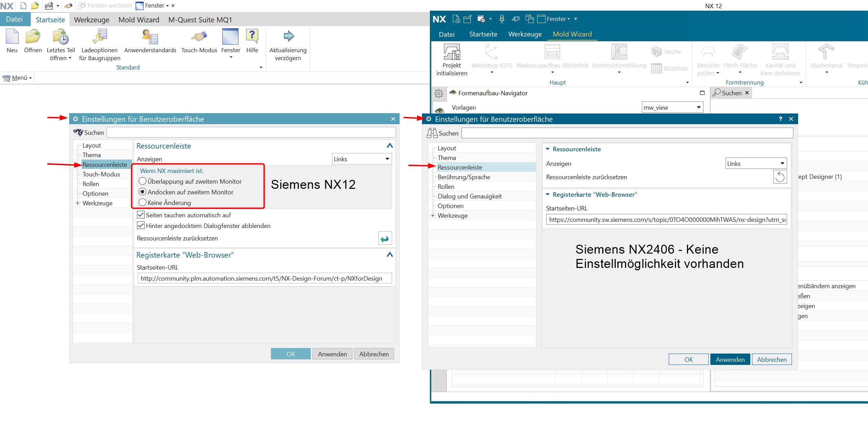Click Bereiche prüfen icon
Screen dimensions: 868x444
pyautogui.click(x=708, y=52)
